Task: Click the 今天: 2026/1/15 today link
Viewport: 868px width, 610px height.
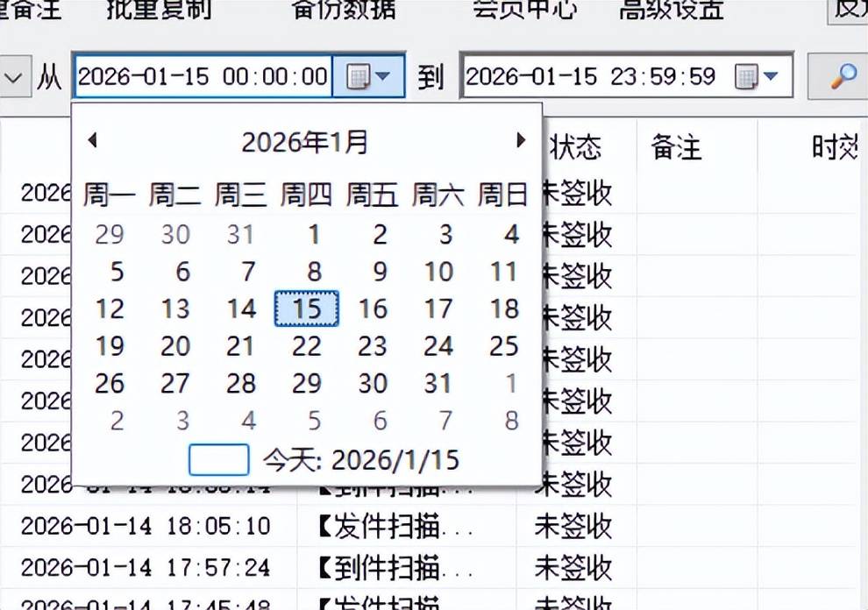Action: tap(359, 460)
